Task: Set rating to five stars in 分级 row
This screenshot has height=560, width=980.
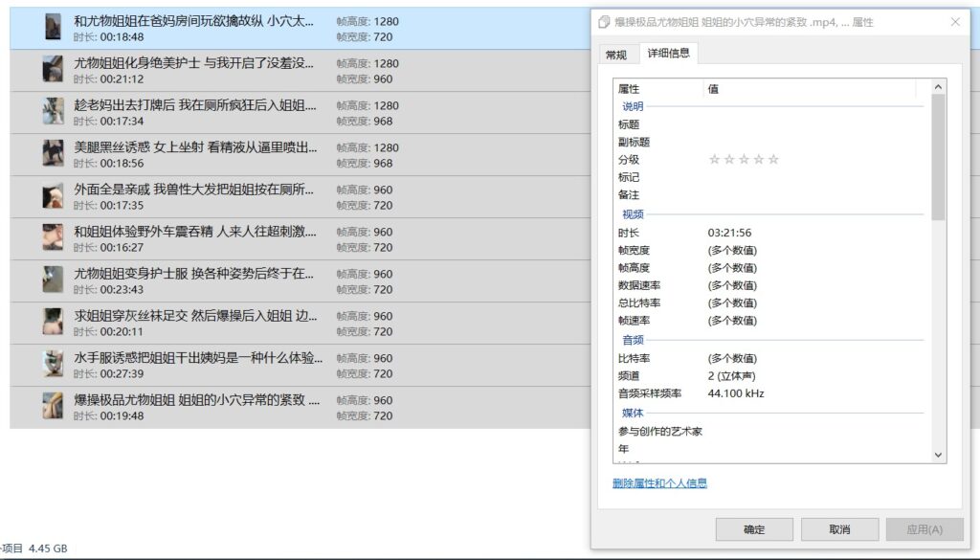Action: tap(773, 159)
